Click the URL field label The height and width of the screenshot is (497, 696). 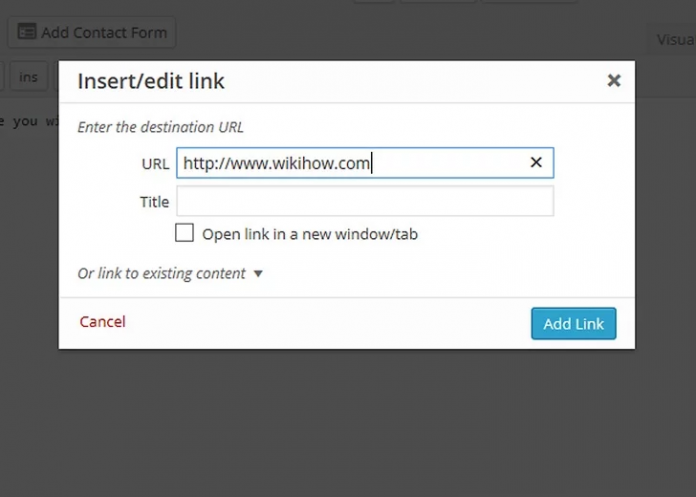pos(155,163)
